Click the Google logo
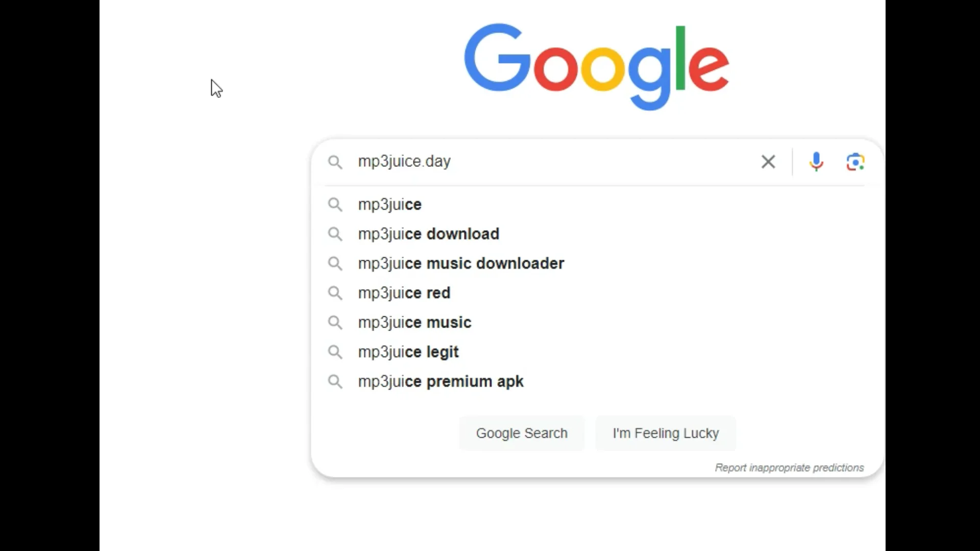The height and width of the screenshot is (551, 980). pyautogui.click(x=596, y=65)
